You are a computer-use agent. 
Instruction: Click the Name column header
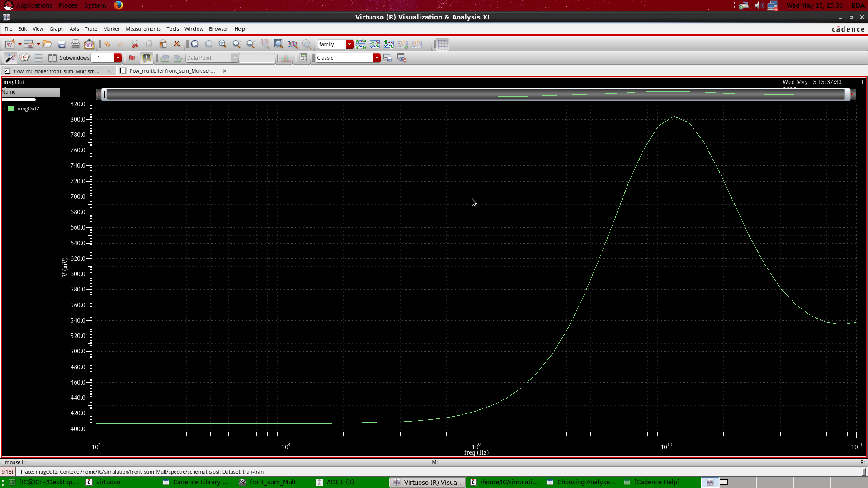(31, 92)
